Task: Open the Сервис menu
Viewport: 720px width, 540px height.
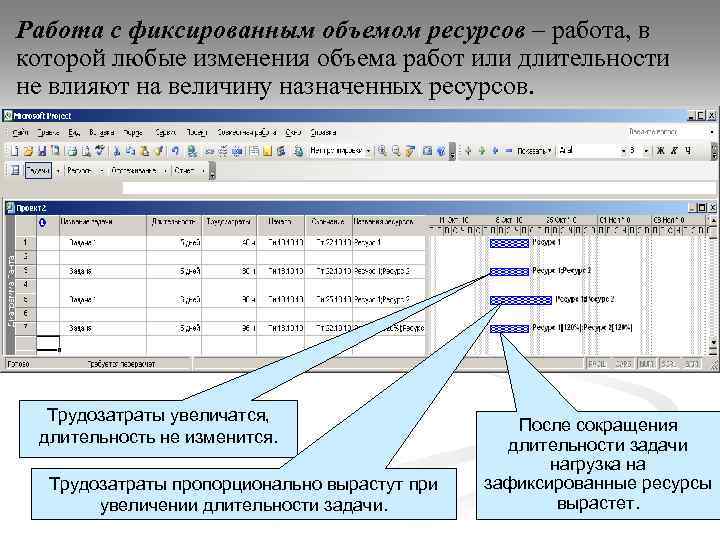Action: coord(165,133)
